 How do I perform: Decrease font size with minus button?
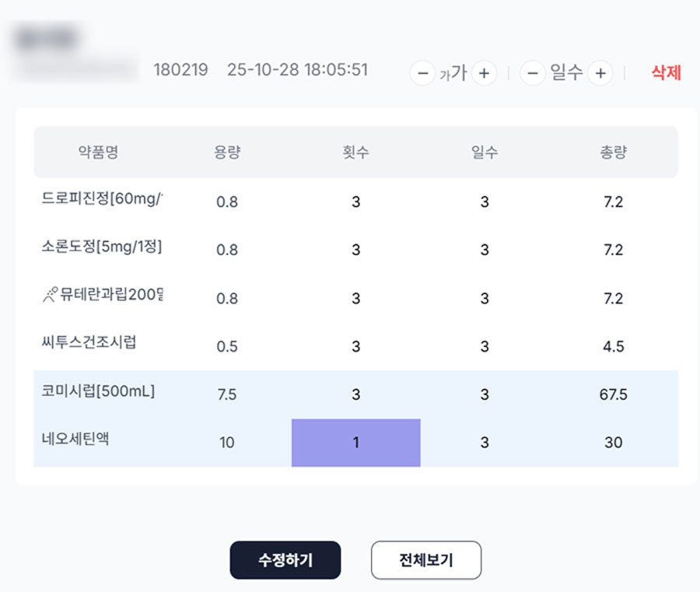click(422, 74)
